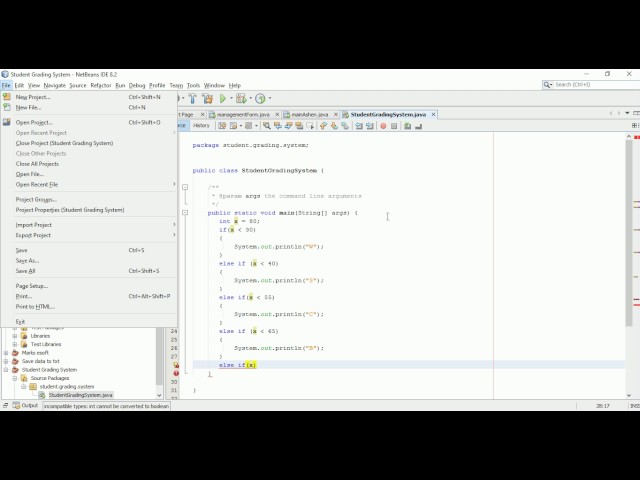Open dropdown arrow beside Debug Project button

(251, 98)
